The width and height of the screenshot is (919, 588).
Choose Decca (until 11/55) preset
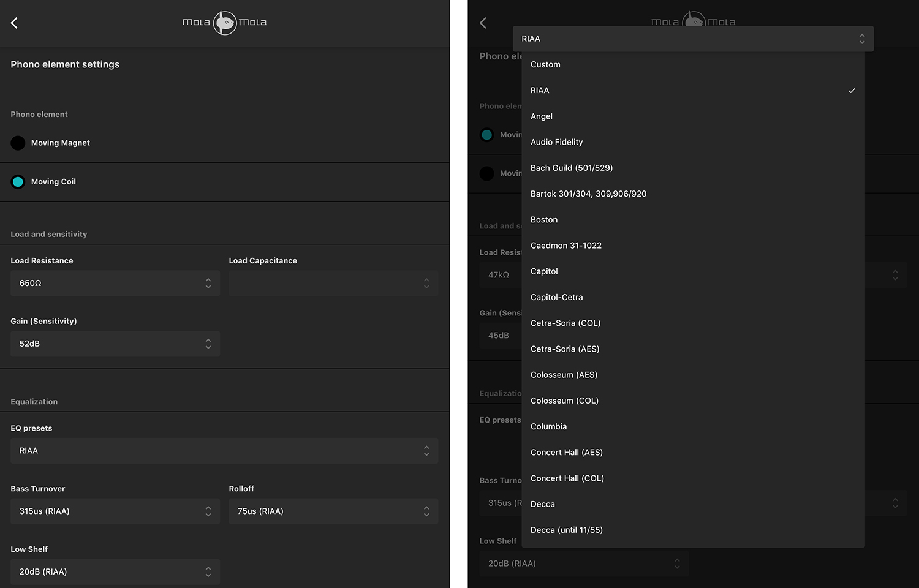pos(693,530)
